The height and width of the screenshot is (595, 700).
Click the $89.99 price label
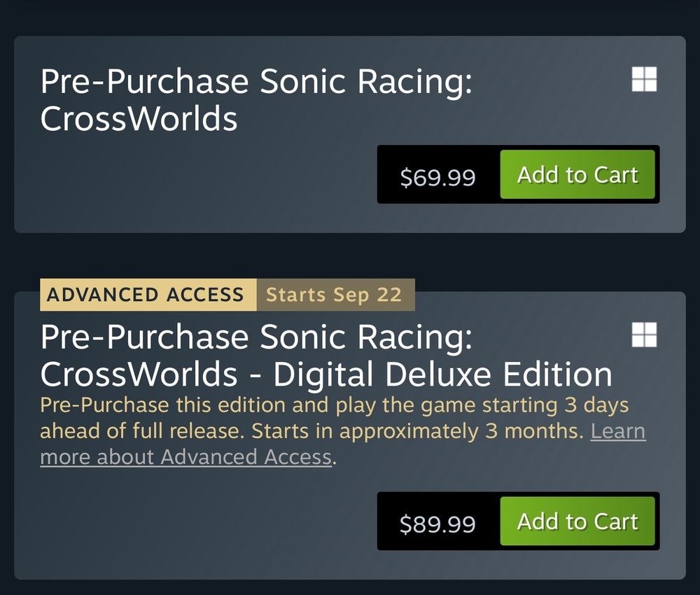(437, 524)
